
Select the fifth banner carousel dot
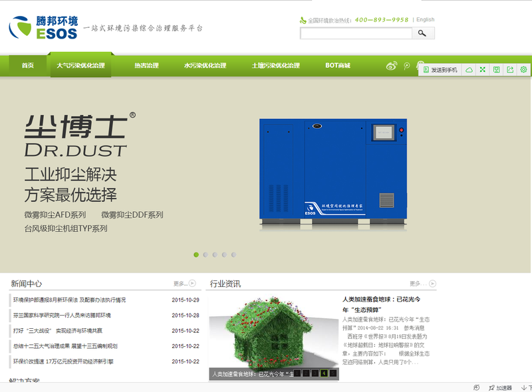(234, 254)
